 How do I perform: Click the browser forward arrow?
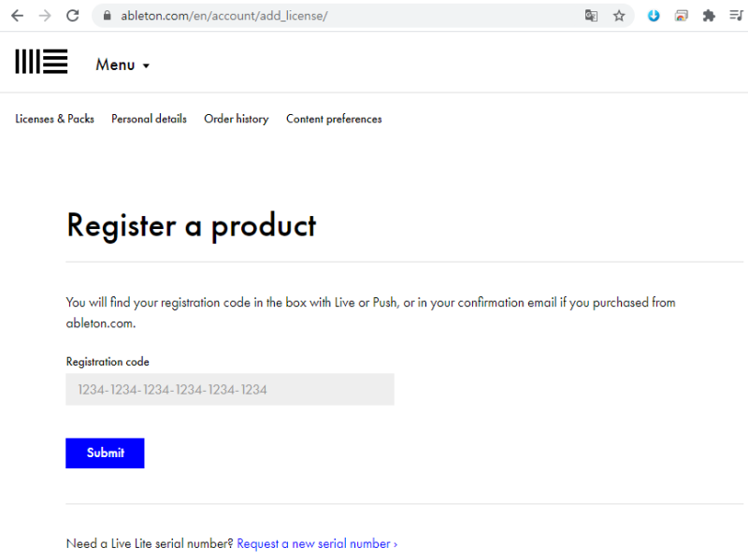click(x=45, y=16)
